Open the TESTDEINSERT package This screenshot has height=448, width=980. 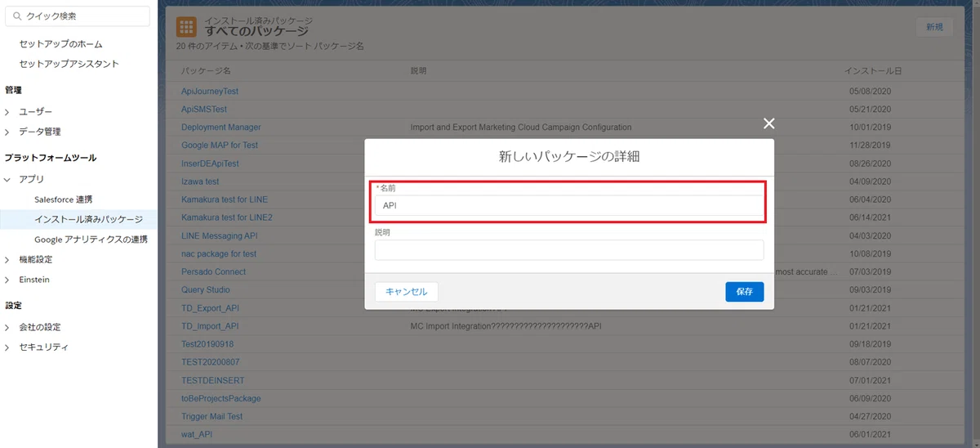pyautogui.click(x=212, y=380)
